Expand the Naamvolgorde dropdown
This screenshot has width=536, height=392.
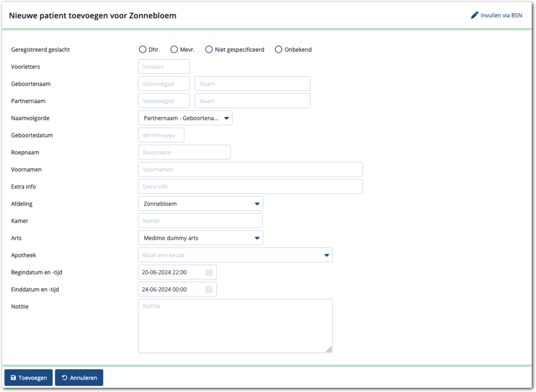click(185, 118)
